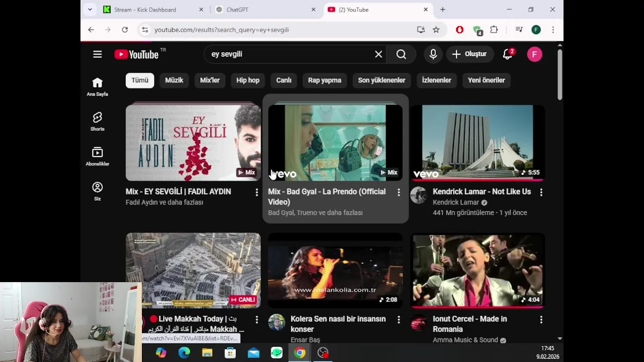The width and height of the screenshot is (644, 362).
Task: Select the Mix'ler filter chip
Action: pyautogui.click(x=210, y=80)
